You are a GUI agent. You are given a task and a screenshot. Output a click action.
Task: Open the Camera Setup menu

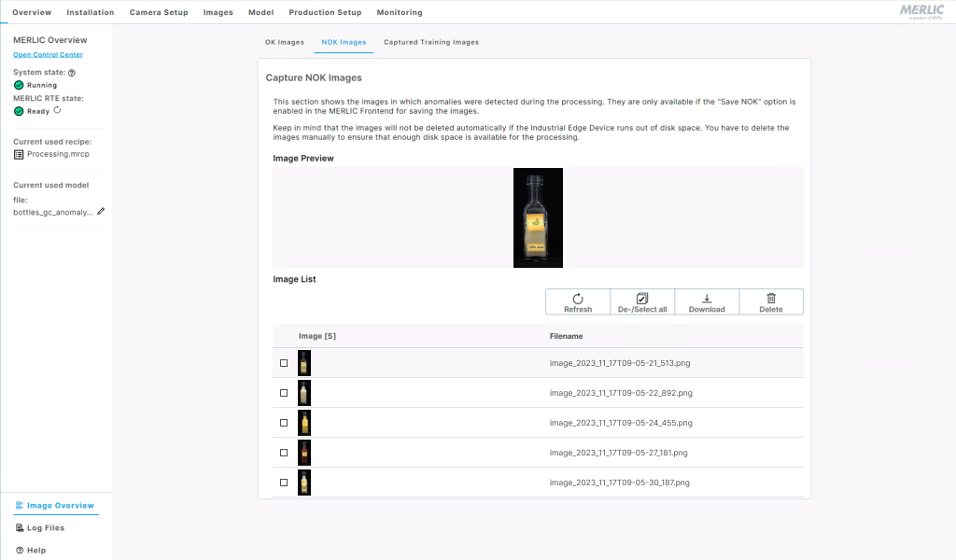tap(159, 12)
